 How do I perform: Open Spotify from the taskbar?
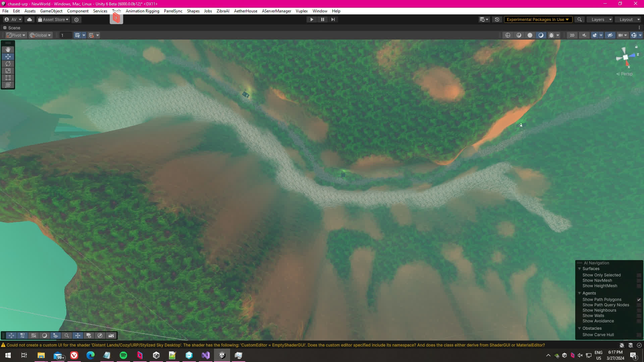coord(123,355)
